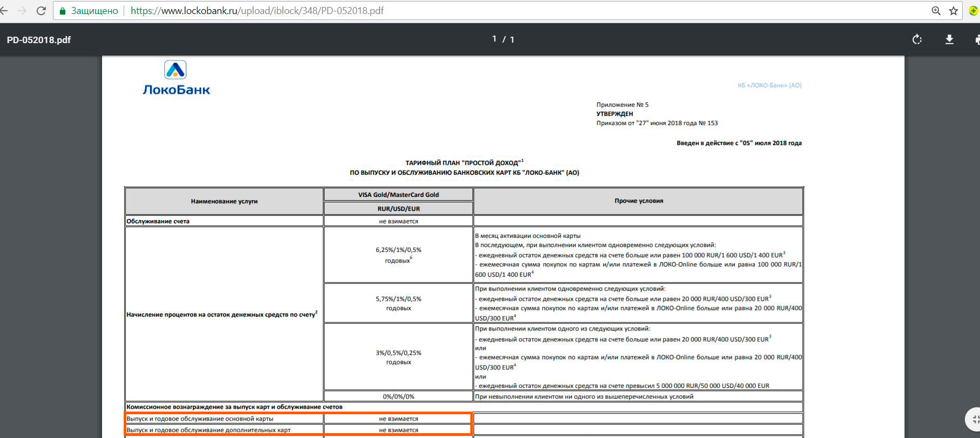
Task: Click the 3%/0,5%/0,25% годовых rate cell
Action: [x=398, y=357]
